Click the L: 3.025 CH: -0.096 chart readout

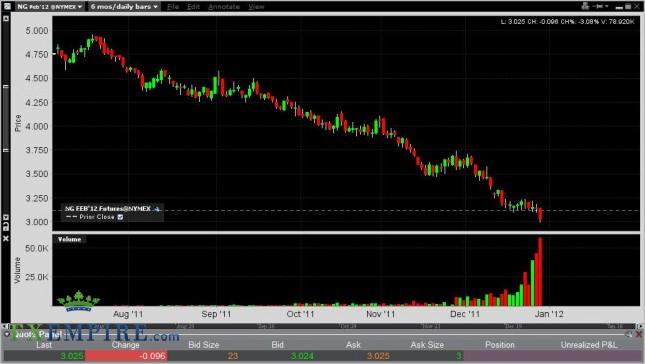pyautogui.click(x=568, y=21)
